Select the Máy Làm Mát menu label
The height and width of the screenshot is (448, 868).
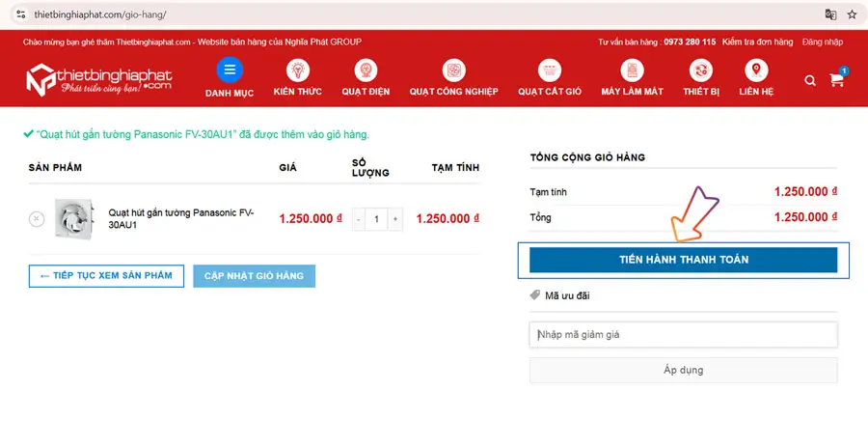click(x=632, y=92)
